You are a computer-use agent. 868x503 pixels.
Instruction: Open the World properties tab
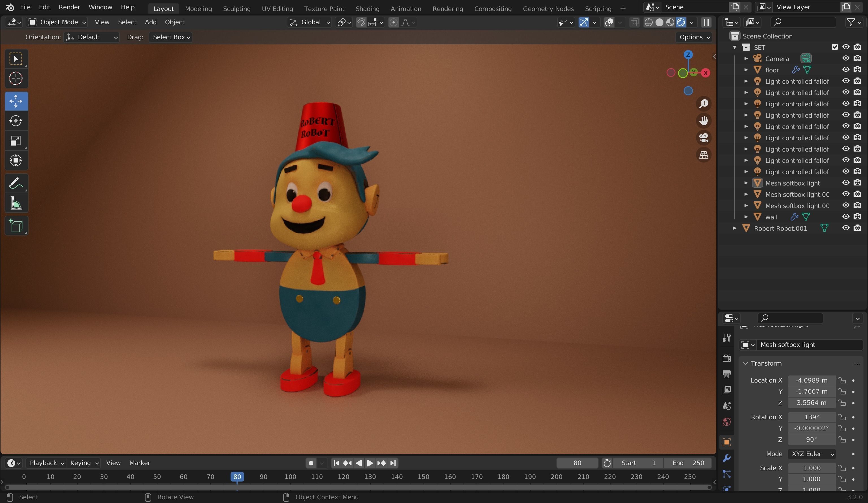click(726, 422)
